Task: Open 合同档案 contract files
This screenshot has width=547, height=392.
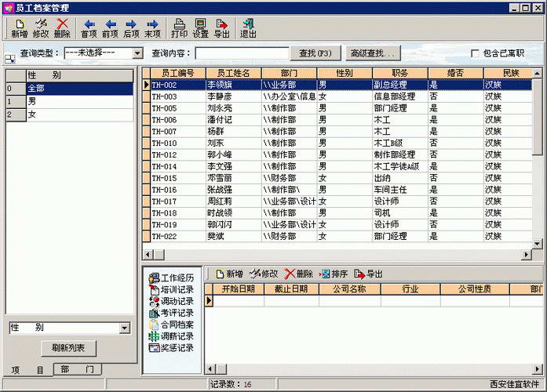Action: (x=171, y=325)
